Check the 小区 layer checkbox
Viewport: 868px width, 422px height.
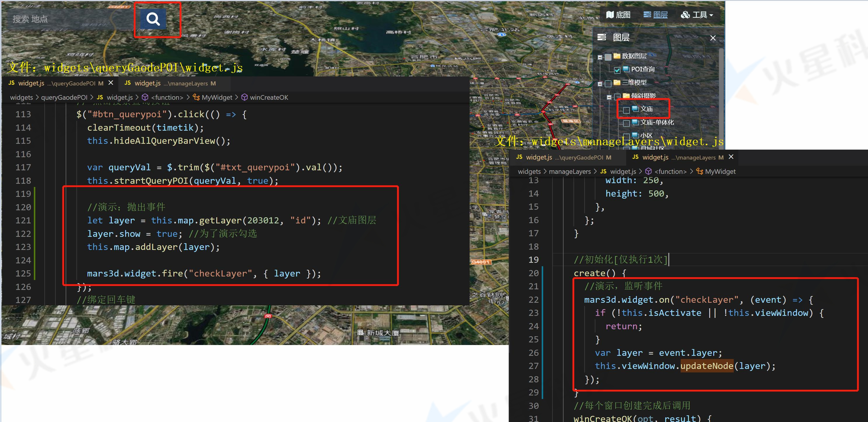click(626, 136)
